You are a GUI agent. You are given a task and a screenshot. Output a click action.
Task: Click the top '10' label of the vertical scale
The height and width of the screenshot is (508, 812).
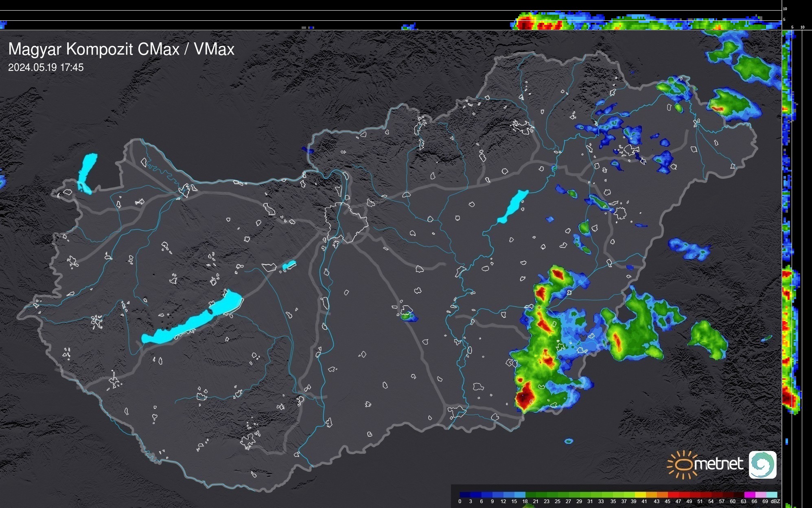(785, 9)
